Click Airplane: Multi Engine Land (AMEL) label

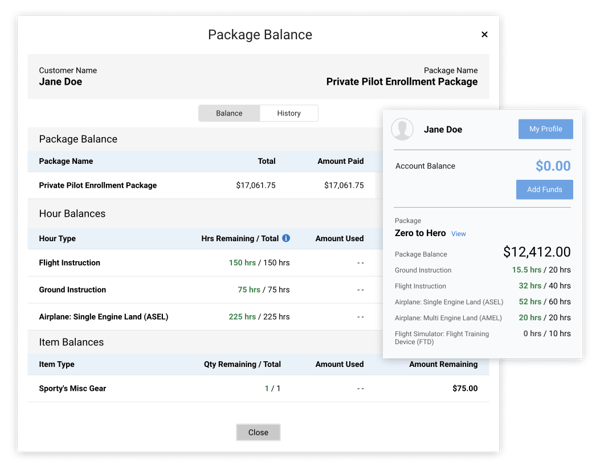point(448,318)
